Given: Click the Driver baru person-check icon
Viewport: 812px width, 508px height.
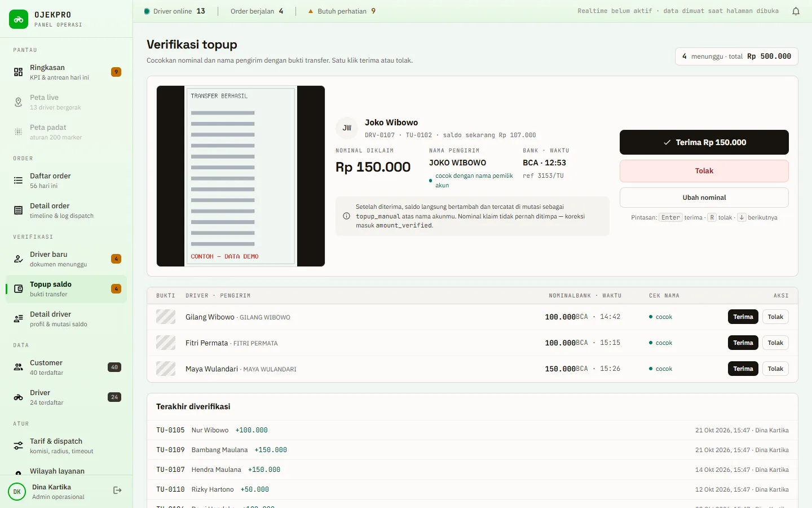Looking at the screenshot, I should click(x=19, y=259).
